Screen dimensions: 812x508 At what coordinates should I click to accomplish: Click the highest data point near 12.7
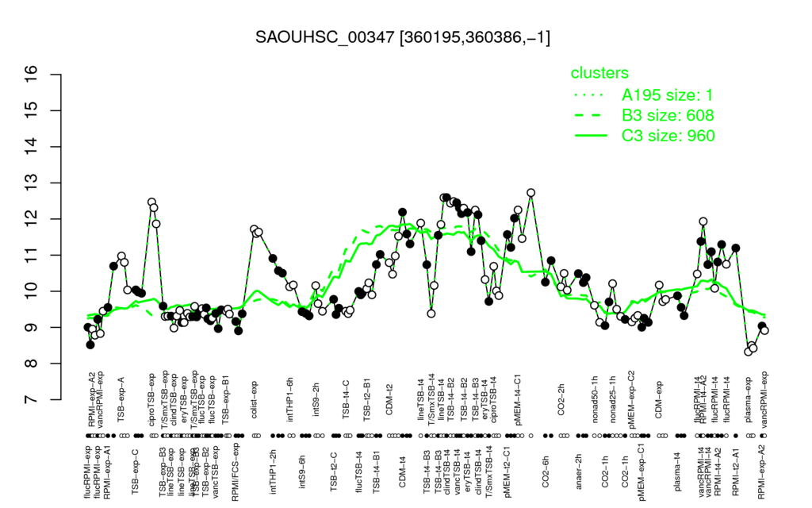530,193
